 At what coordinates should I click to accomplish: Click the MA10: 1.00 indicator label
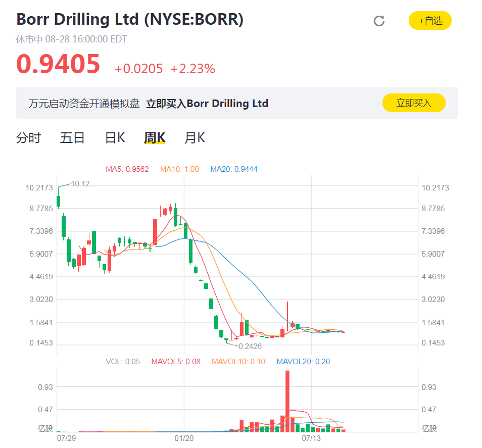coord(179,169)
